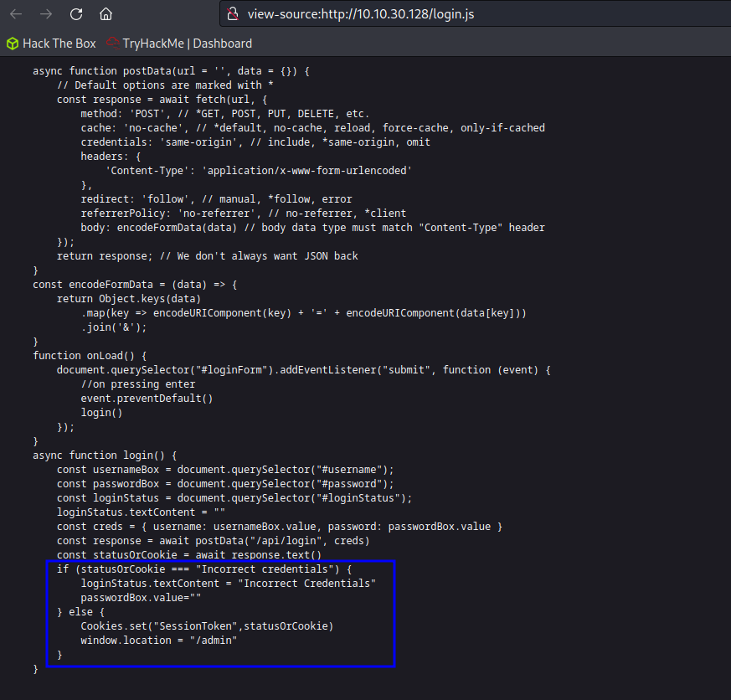Open the Hack The Box bookmark
731x700 pixels.
point(51,44)
